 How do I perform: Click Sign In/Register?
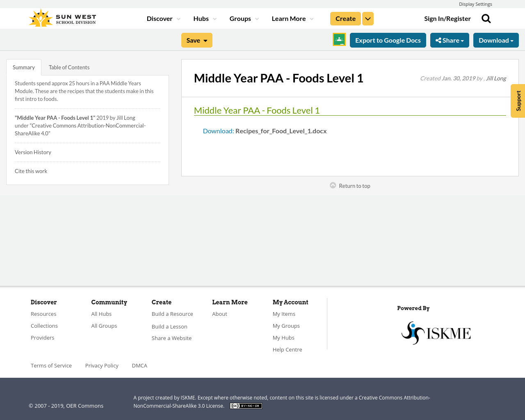tap(447, 18)
